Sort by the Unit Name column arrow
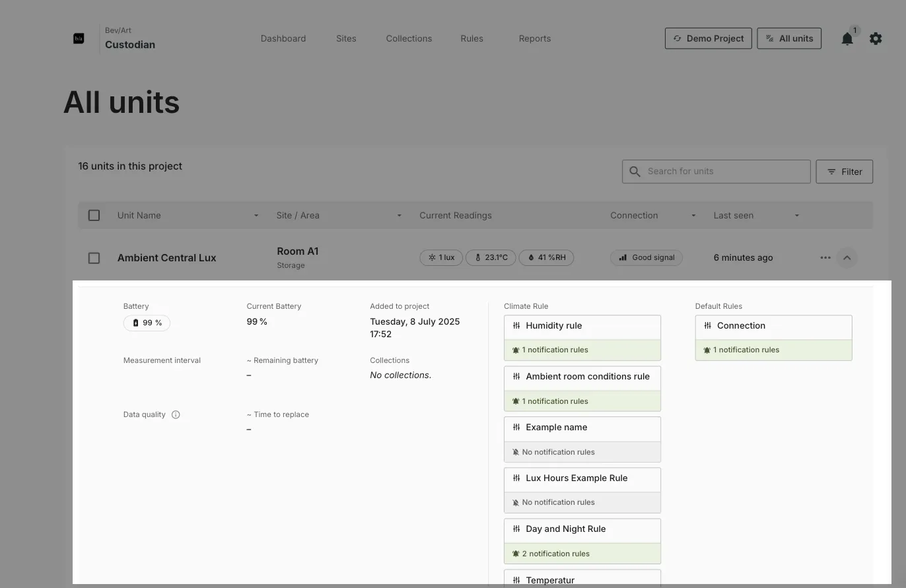 click(x=256, y=216)
